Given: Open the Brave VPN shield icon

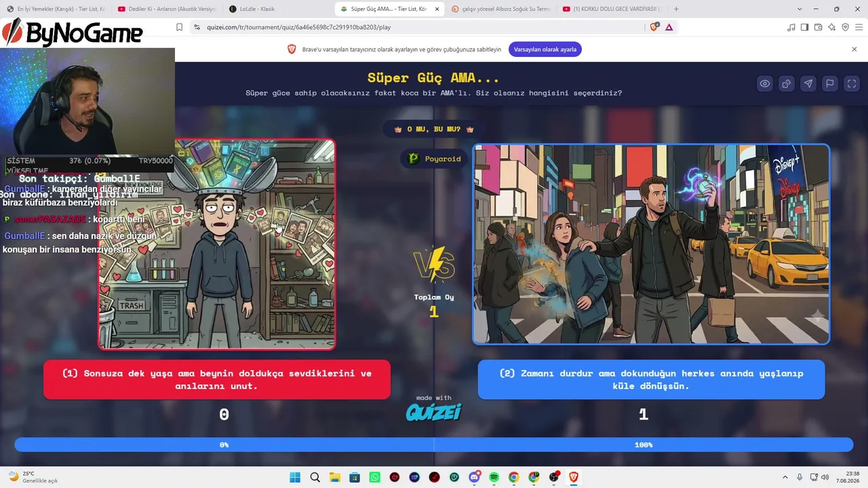Looking at the screenshot, I should point(845,27).
